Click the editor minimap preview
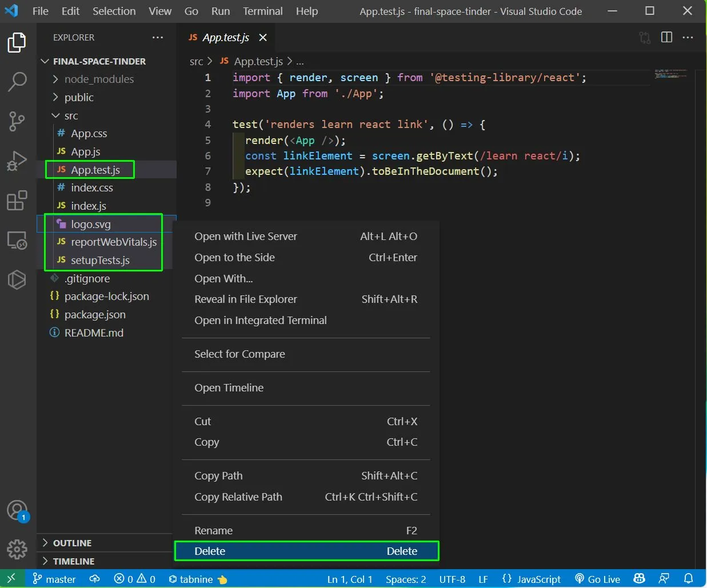Image resolution: width=707 pixels, height=588 pixels. [x=671, y=74]
